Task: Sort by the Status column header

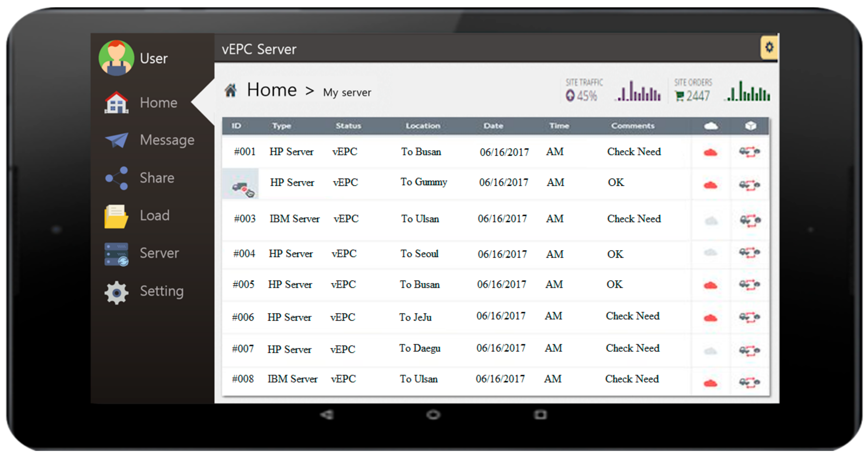Action: (348, 126)
